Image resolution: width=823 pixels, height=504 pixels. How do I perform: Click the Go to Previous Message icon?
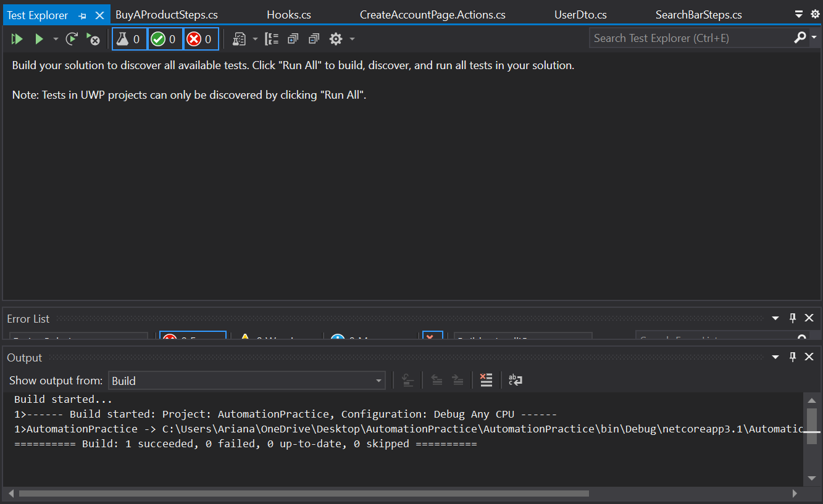click(437, 380)
